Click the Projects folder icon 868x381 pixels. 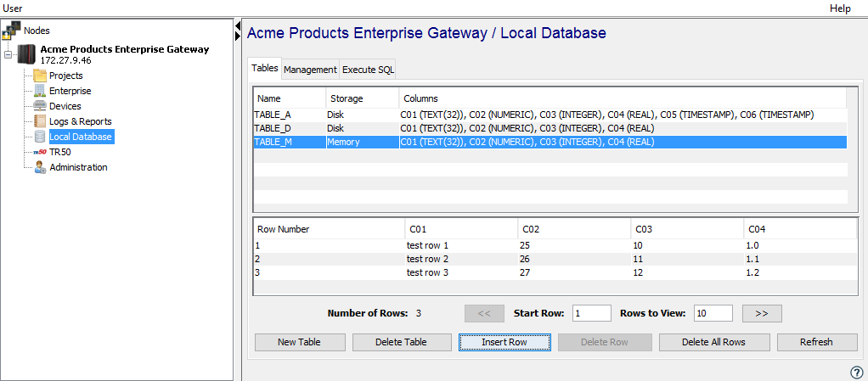point(40,76)
